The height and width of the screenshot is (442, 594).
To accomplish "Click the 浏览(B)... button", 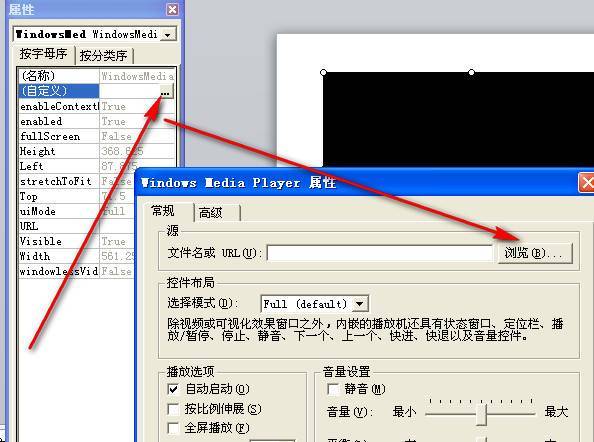I will pyautogui.click(x=535, y=253).
